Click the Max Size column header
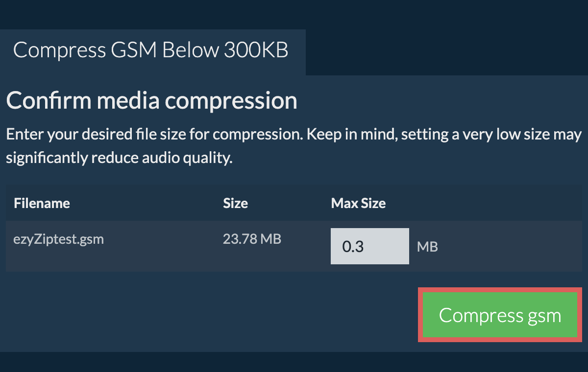 coord(358,203)
